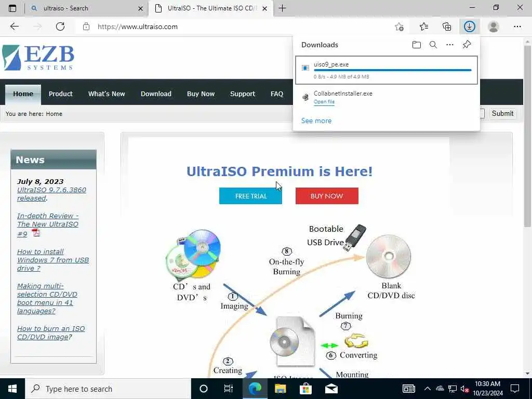Click the FREE TRIAL button
This screenshot has height=399, width=532.
[x=251, y=196]
